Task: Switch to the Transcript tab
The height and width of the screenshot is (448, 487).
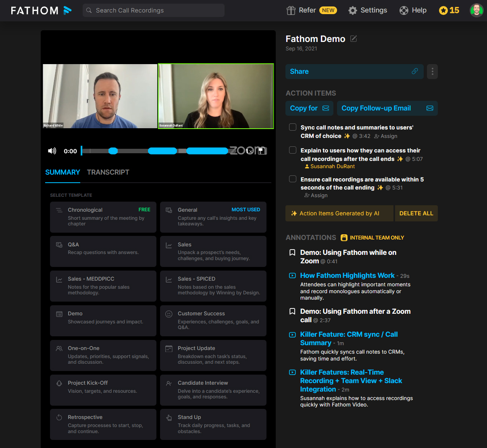Action: (x=108, y=172)
